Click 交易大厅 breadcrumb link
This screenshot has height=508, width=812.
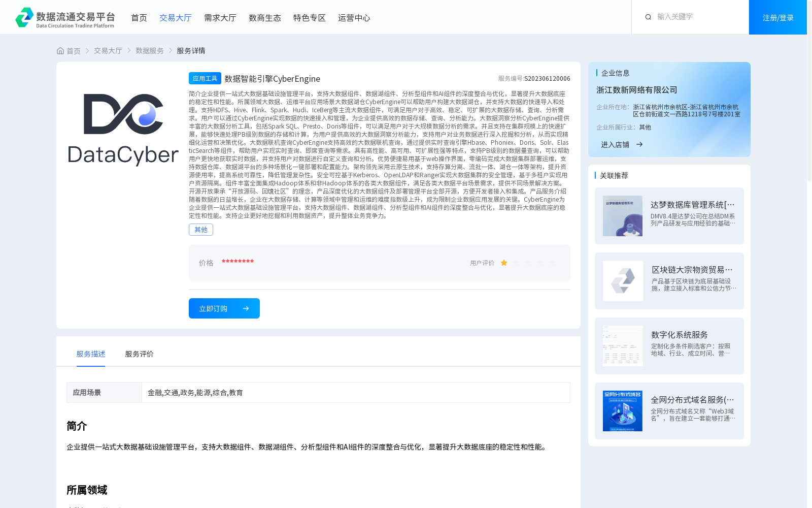tap(108, 51)
